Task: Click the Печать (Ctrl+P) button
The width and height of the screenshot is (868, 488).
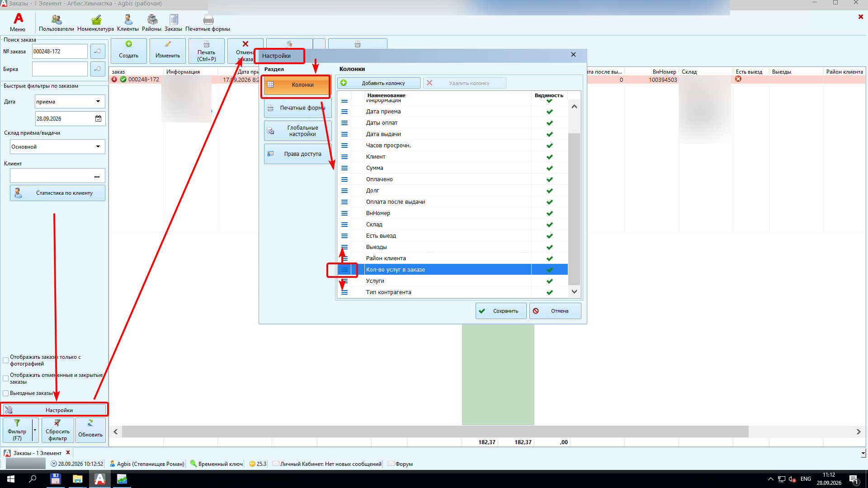Action: (207, 51)
